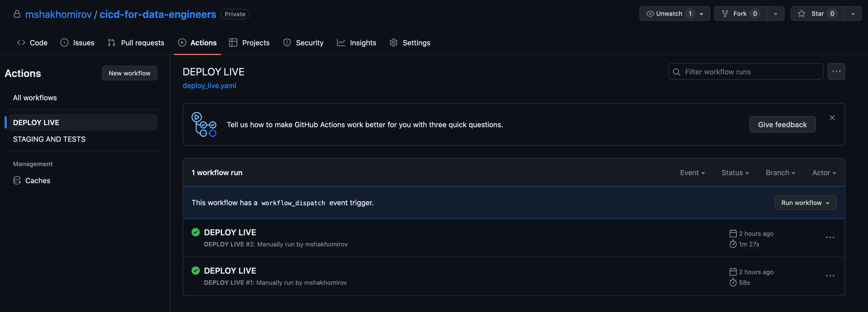Click the Fork repository icon
868x312 pixels.
click(725, 14)
